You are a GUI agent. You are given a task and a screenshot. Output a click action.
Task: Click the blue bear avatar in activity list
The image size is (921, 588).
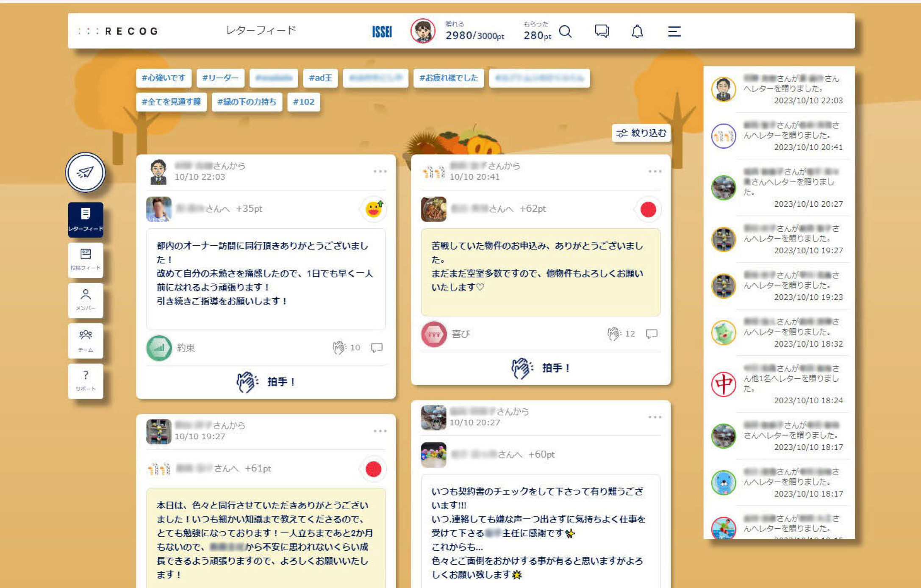(723, 483)
